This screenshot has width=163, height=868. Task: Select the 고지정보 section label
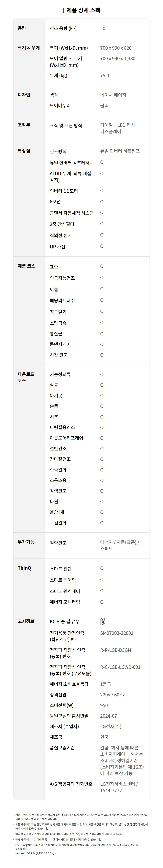[x=26, y=621]
